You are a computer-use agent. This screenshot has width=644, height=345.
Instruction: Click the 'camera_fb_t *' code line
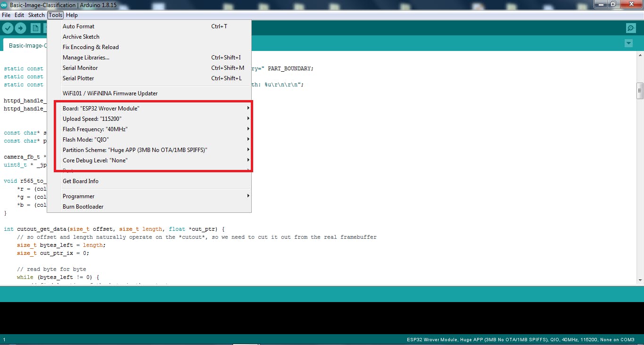click(x=25, y=157)
